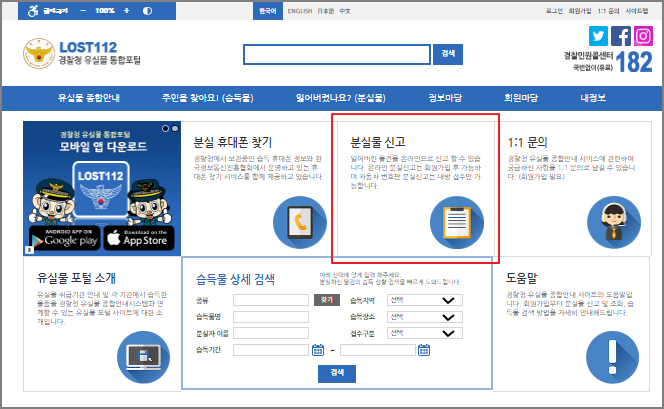
Task: Click the LOST112 police emblem logo
Action: tap(39, 53)
